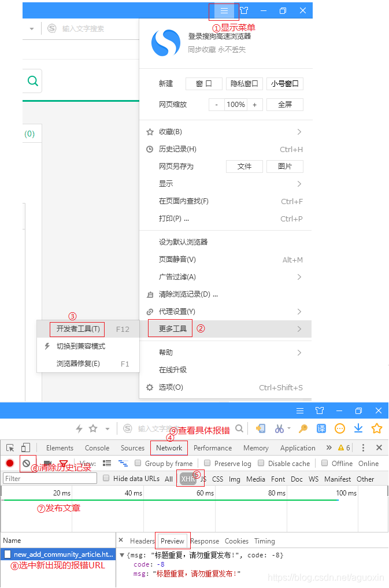Click the link icon beside 代理设置(Y)

(150, 312)
